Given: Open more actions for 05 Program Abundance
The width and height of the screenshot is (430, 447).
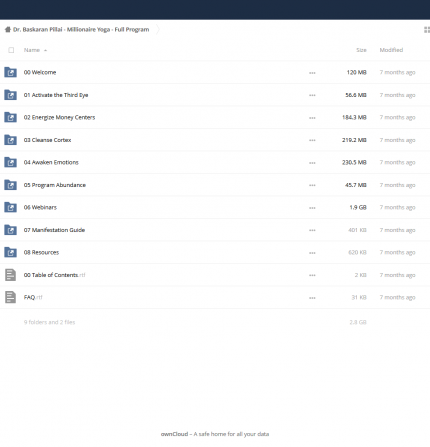Looking at the screenshot, I should click(312, 185).
